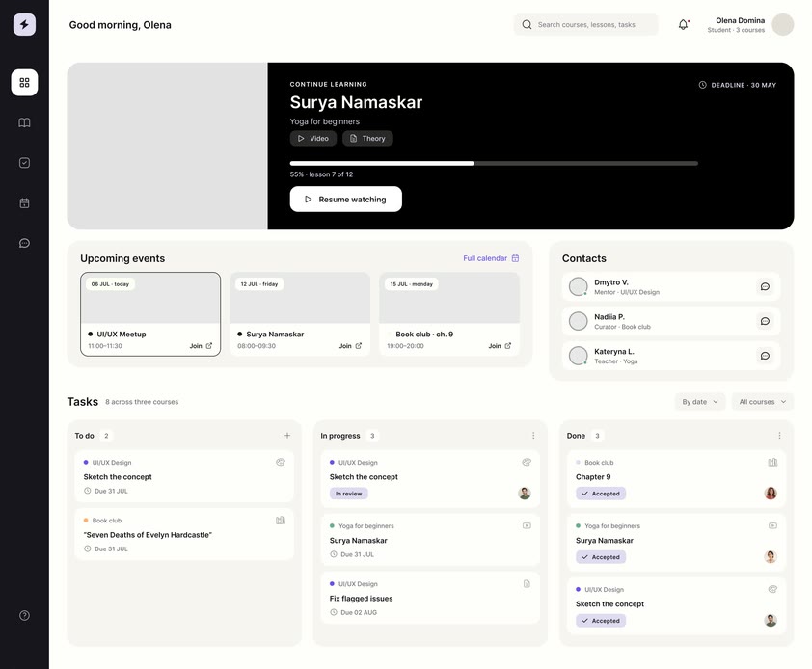Click the search magnifier icon

point(527,24)
